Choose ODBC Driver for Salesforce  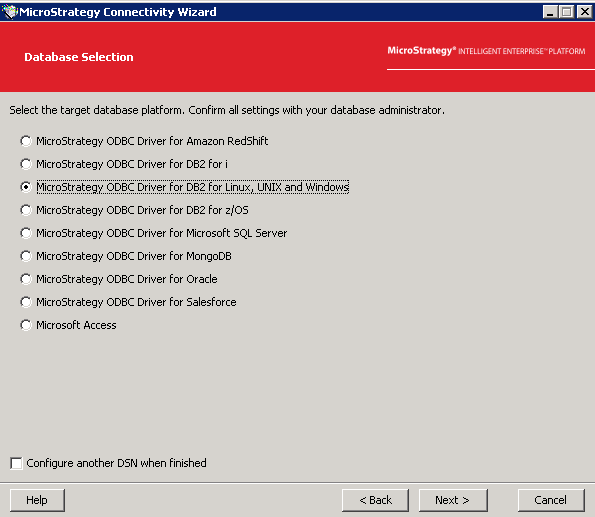128,302
